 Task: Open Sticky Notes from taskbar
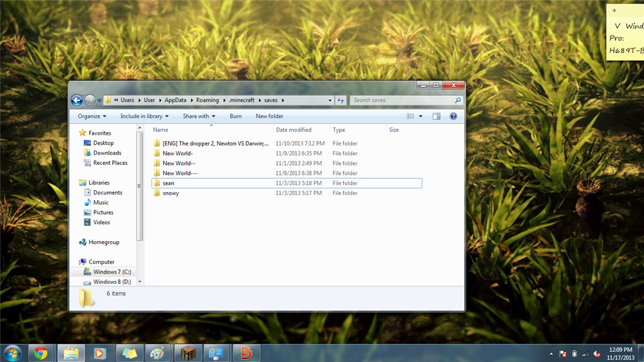[x=130, y=353]
